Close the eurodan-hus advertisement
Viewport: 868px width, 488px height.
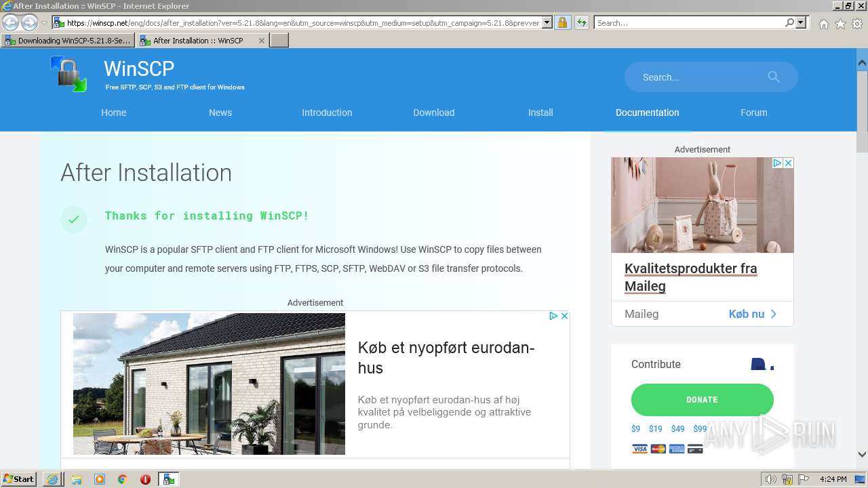click(x=564, y=316)
